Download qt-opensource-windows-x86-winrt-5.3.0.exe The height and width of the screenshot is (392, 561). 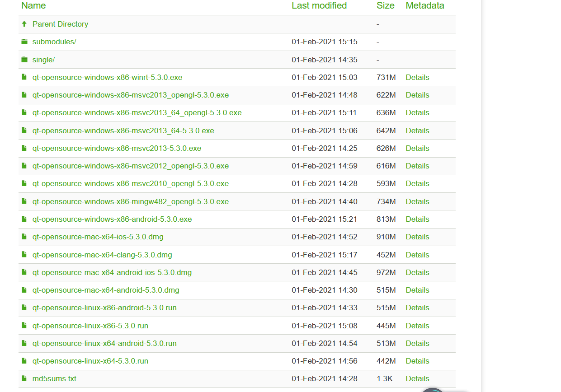[x=107, y=77]
